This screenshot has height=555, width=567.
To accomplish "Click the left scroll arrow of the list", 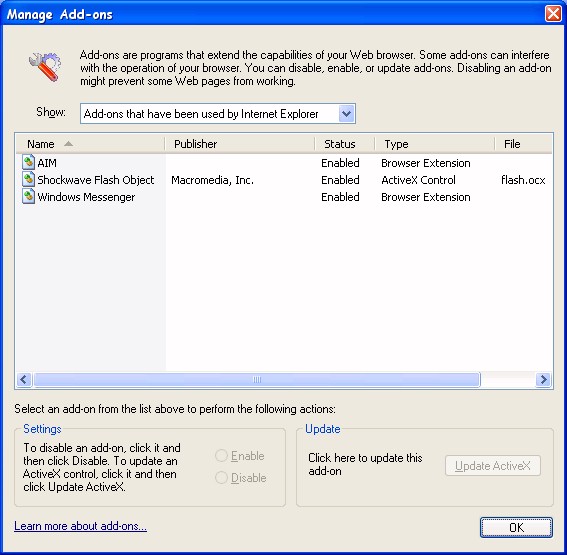I will pyautogui.click(x=24, y=380).
